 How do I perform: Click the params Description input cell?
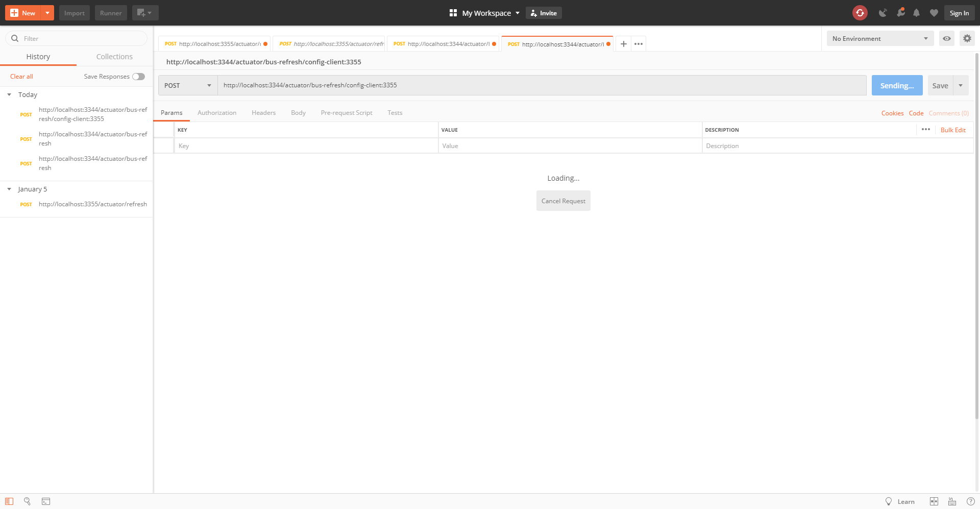pos(838,146)
